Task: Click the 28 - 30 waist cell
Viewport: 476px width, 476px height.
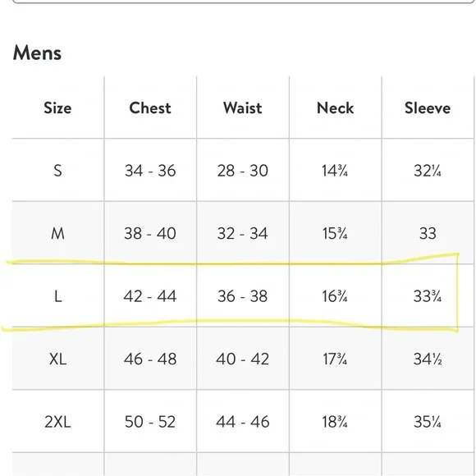Action: [243, 171]
